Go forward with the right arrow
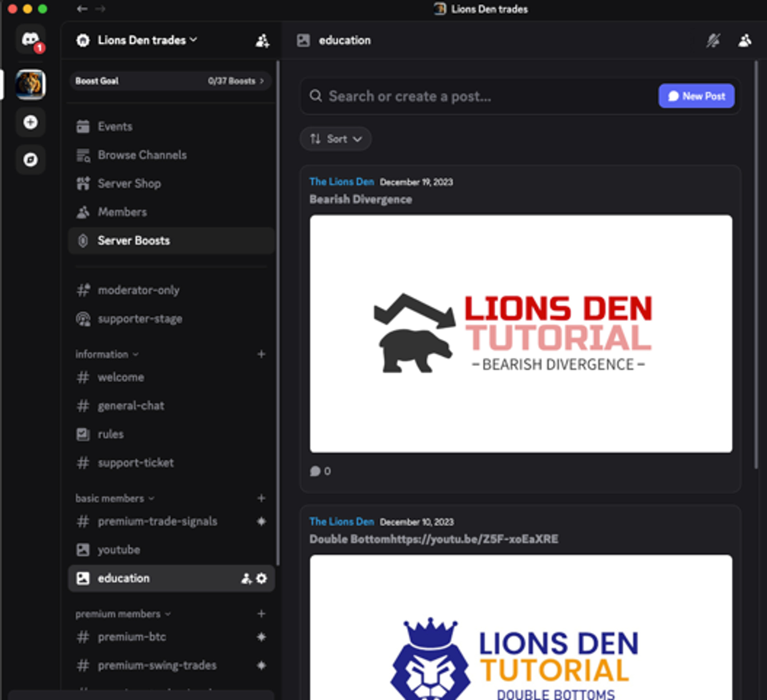This screenshot has height=700, width=767. (x=100, y=9)
